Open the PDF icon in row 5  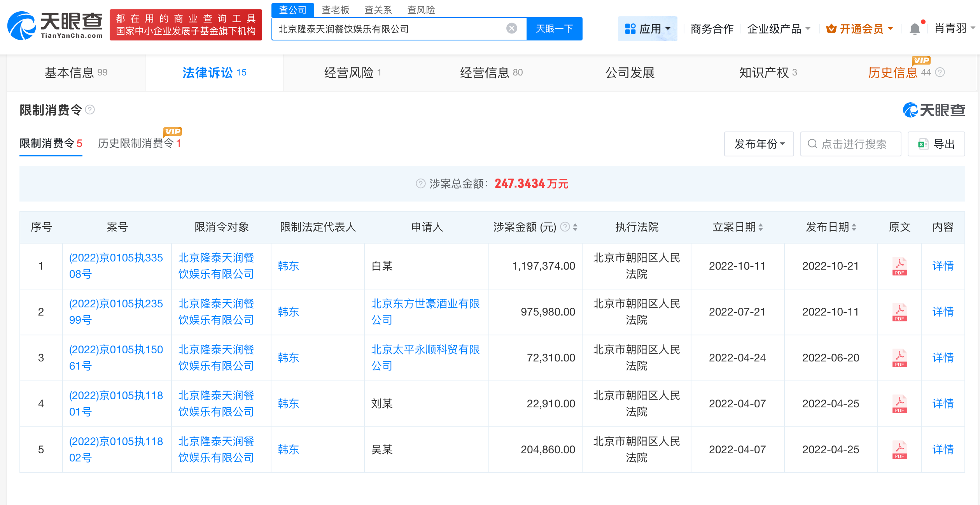pos(899,450)
